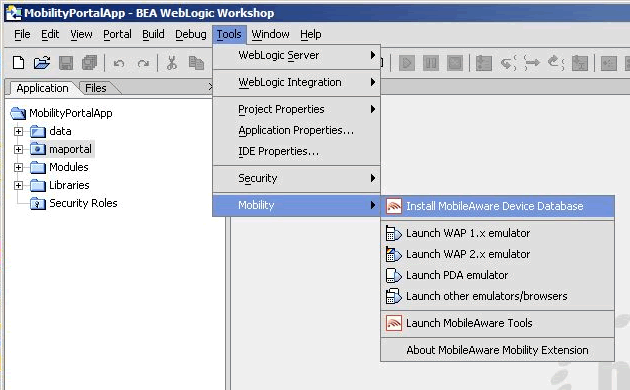Click the WAP 1.x emulator icon

(393, 233)
